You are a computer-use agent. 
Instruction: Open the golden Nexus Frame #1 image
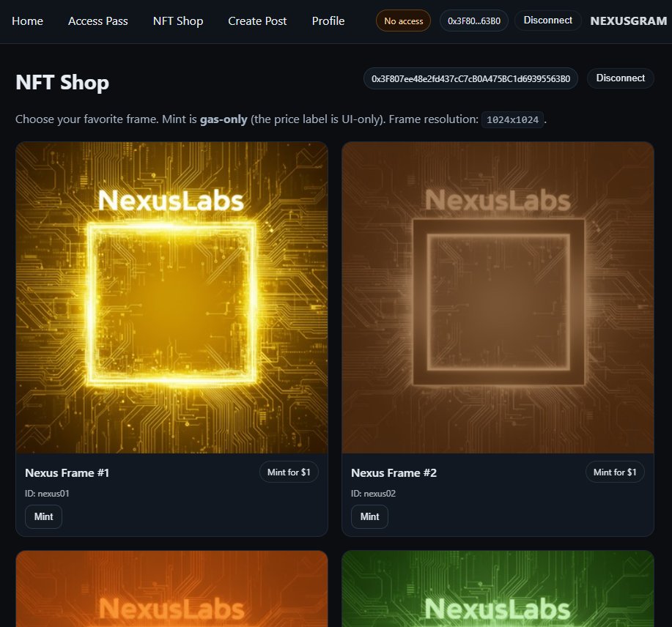pyautogui.click(x=172, y=297)
